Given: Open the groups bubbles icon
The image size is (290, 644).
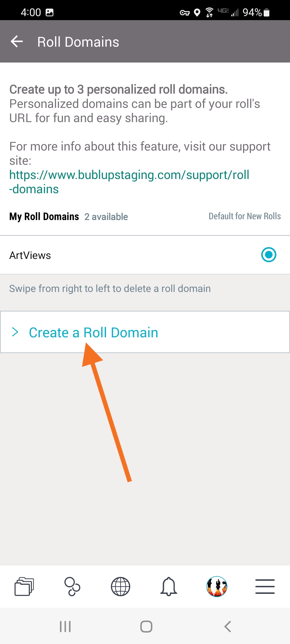Looking at the screenshot, I should pyautogui.click(x=72, y=586).
